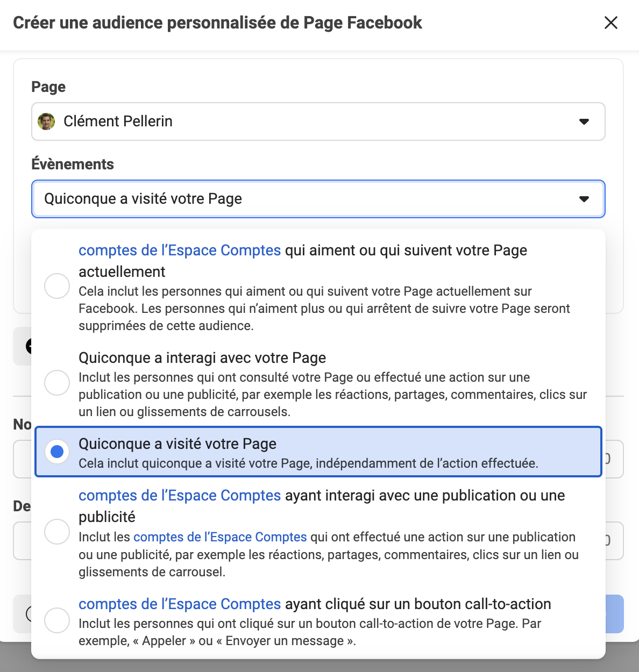Image resolution: width=639 pixels, height=672 pixels.
Task: Click the caret arrow in the Évènements selector
Action: point(584,199)
